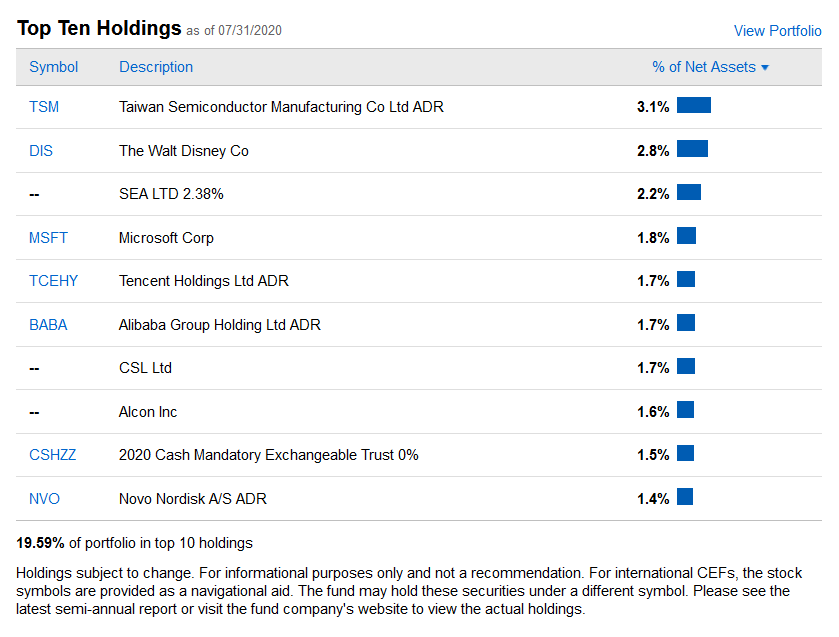Viewport: 839px width, 637px height.
Task: Click the blue bar in NVO row
Action: tap(685, 497)
